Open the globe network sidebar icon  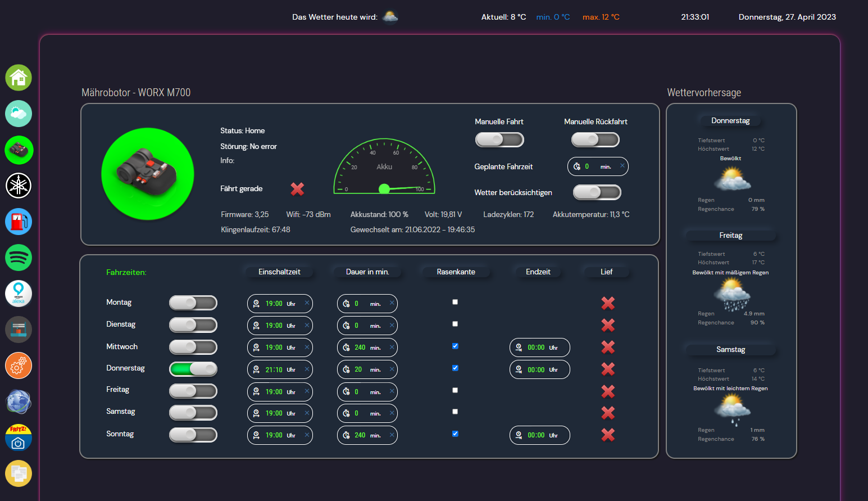pyautogui.click(x=19, y=401)
